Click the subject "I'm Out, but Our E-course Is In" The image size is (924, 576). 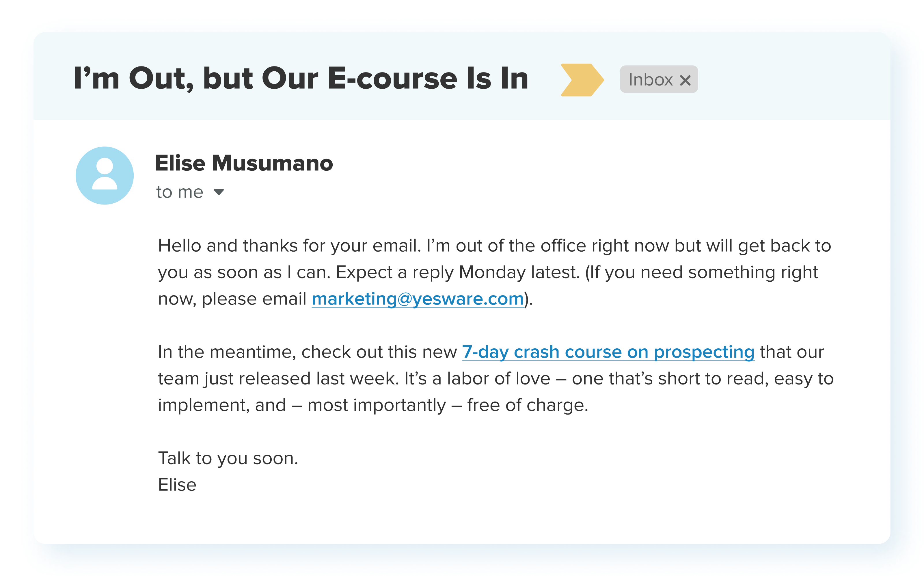click(x=301, y=78)
